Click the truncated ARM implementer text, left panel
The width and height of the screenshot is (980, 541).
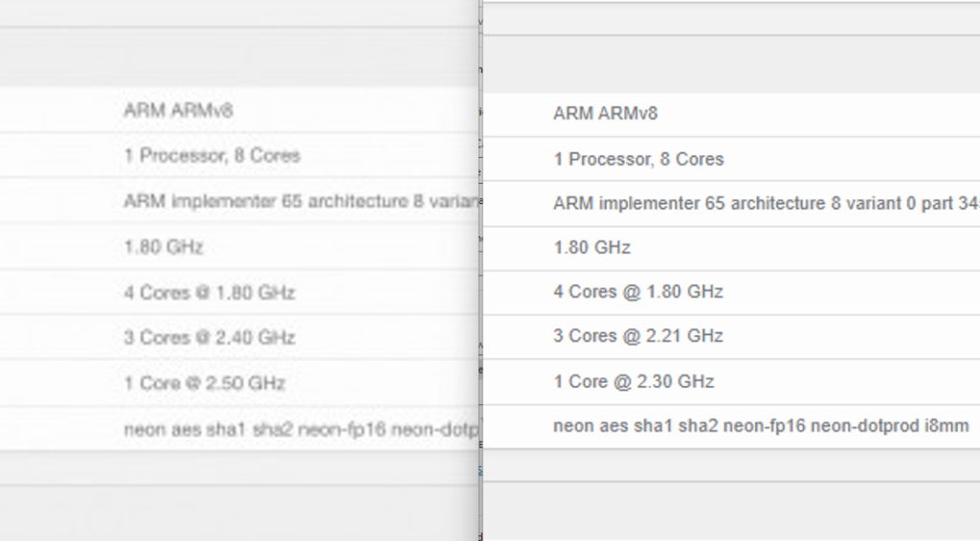click(x=299, y=201)
